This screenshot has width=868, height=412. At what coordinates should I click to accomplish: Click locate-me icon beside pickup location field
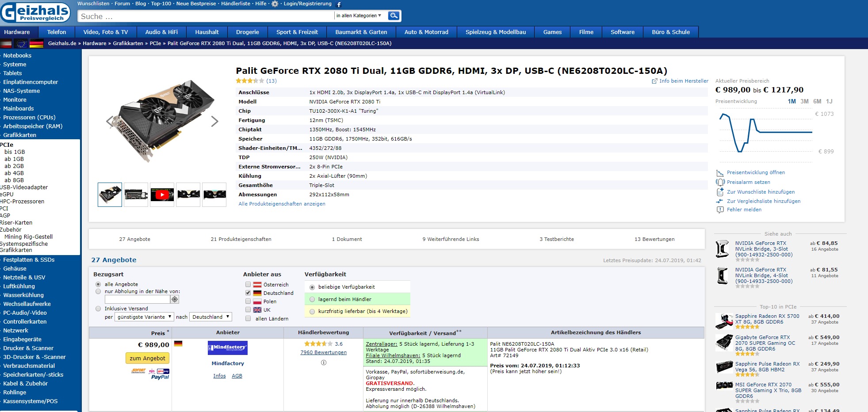point(175,299)
